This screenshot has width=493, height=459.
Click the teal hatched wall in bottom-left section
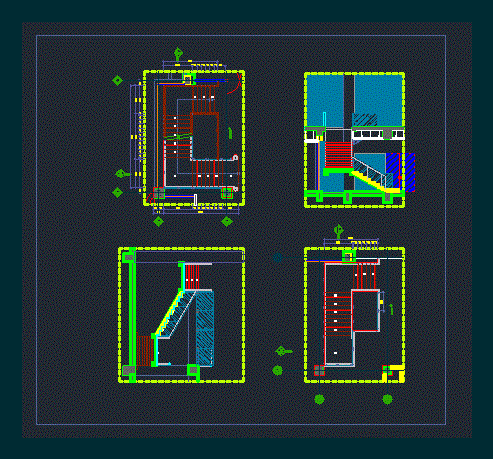pos(205,329)
